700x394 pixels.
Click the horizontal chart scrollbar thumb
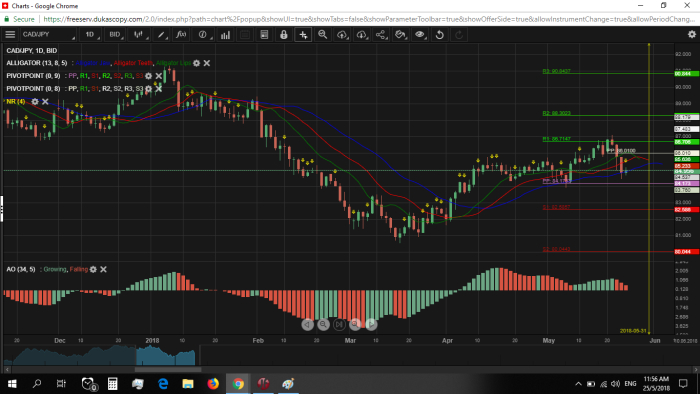(168, 369)
